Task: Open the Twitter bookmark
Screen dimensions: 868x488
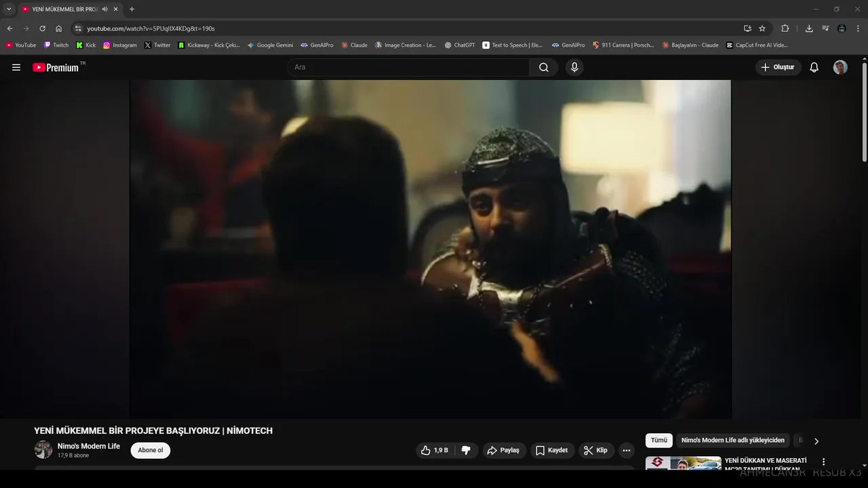Action: (157, 45)
